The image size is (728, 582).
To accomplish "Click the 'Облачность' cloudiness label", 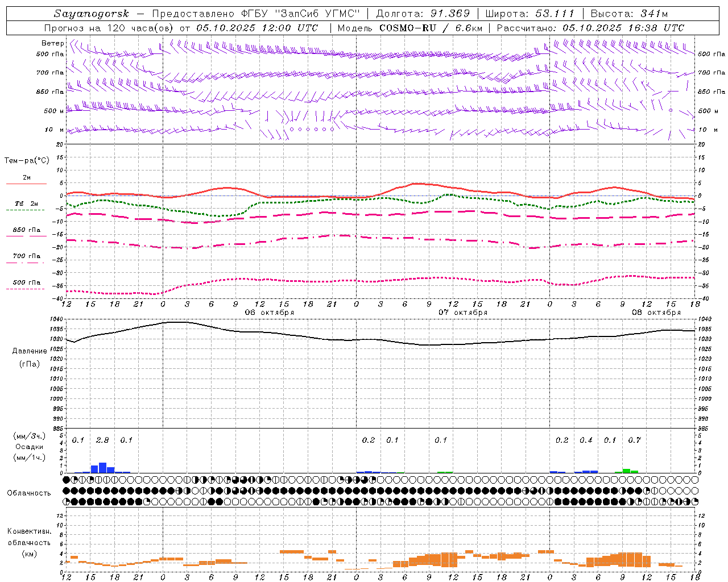I will tap(29, 493).
